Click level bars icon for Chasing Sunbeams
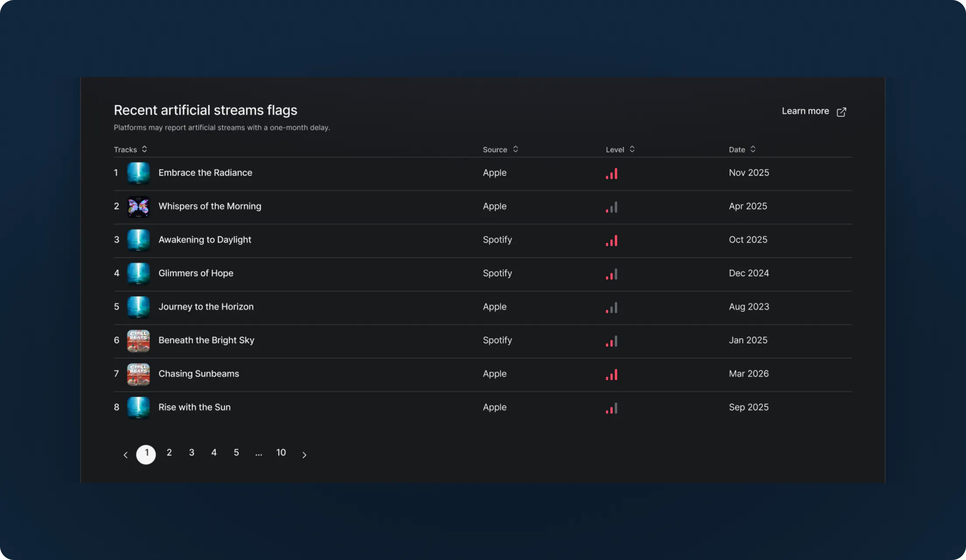The height and width of the screenshot is (560, 966). point(612,374)
